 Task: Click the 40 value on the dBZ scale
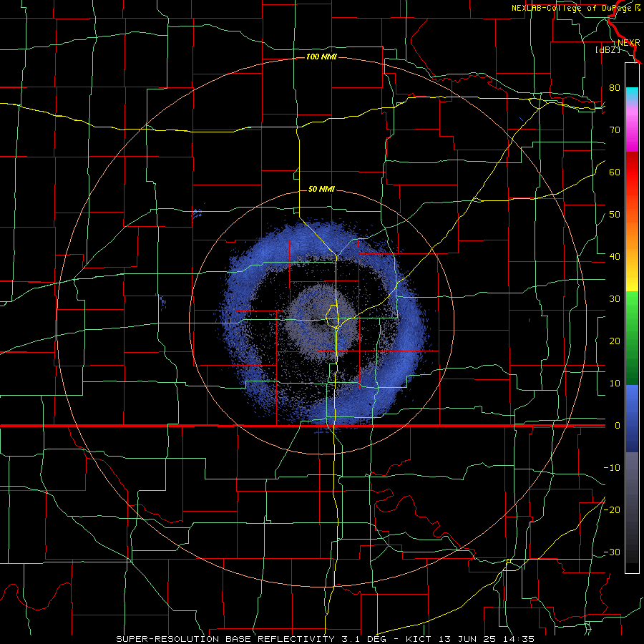(615, 256)
